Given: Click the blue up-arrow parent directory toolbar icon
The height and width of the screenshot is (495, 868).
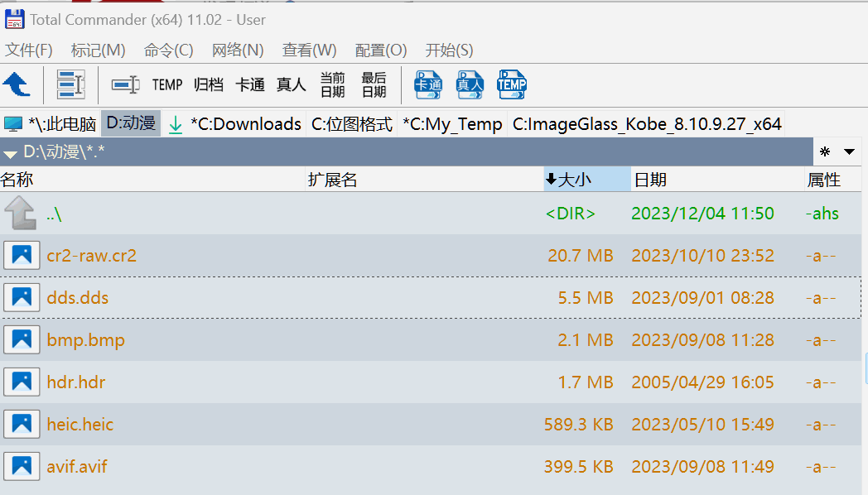Looking at the screenshot, I should (17, 84).
